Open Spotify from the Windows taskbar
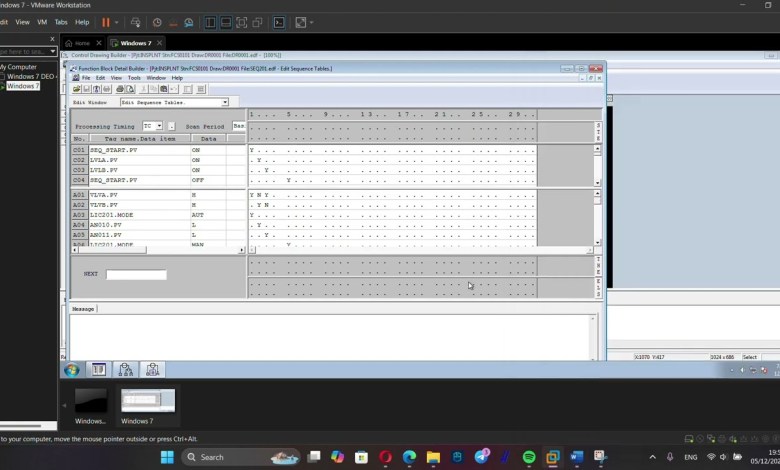 coord(529,457)
